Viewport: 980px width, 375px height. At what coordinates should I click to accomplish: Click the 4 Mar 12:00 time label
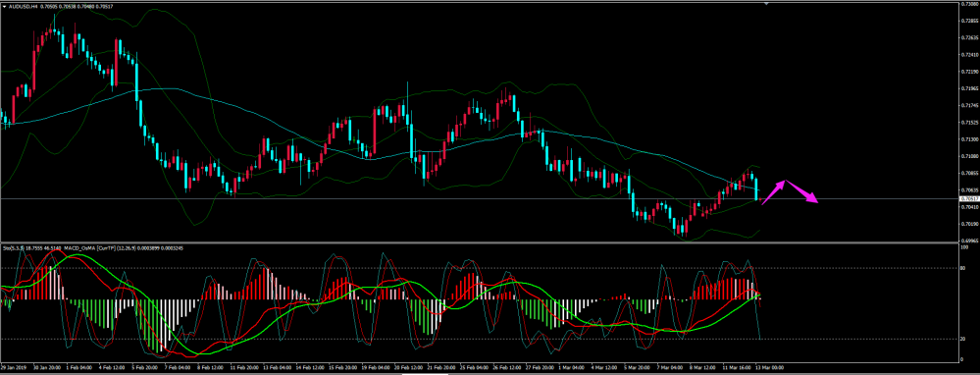click(604, 367)
